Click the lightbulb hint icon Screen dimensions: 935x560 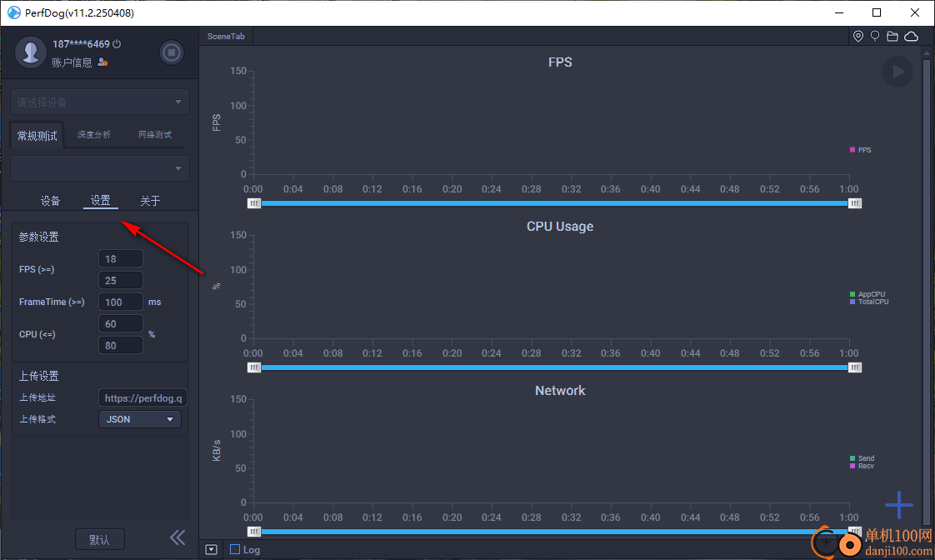[x=875, y=37]
